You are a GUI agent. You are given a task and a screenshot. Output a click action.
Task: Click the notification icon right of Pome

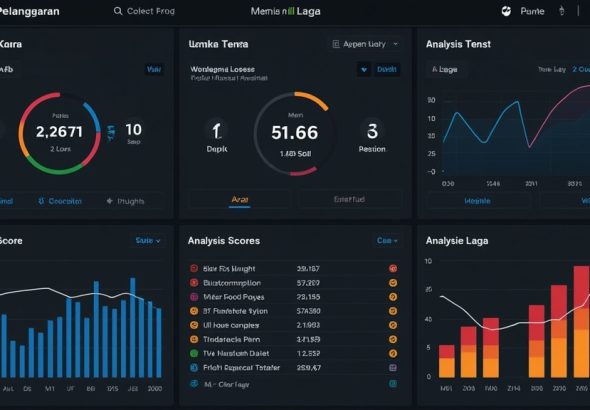561,11
